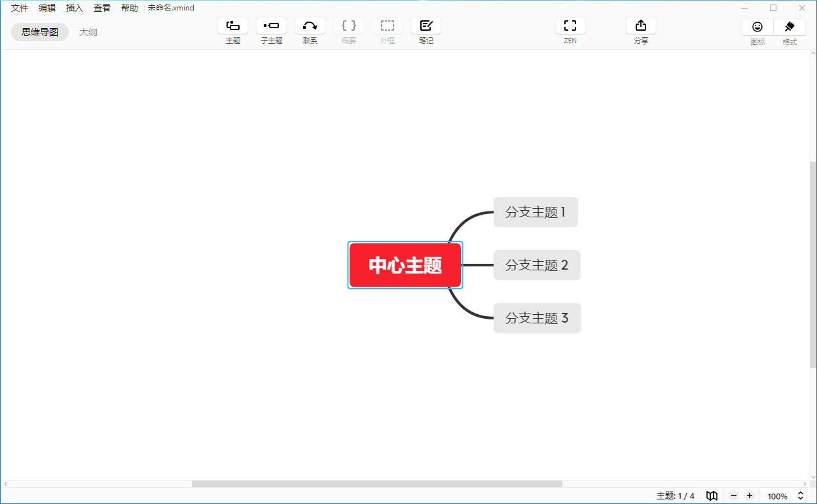817x504 pixels.
Task: Open the 插入 menu
Action: pos(75,8)
